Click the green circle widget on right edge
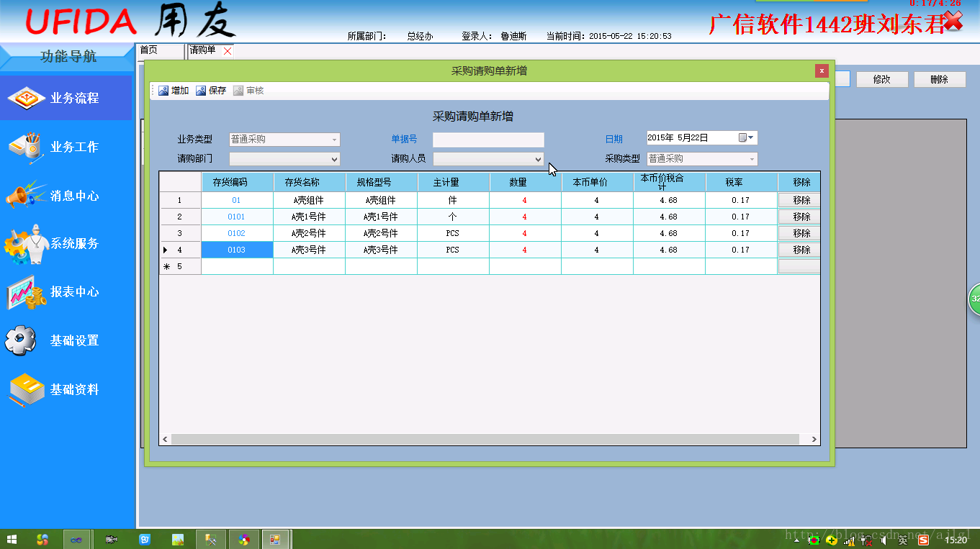Viewport: 980px width, 549px height. pos(974,299)
